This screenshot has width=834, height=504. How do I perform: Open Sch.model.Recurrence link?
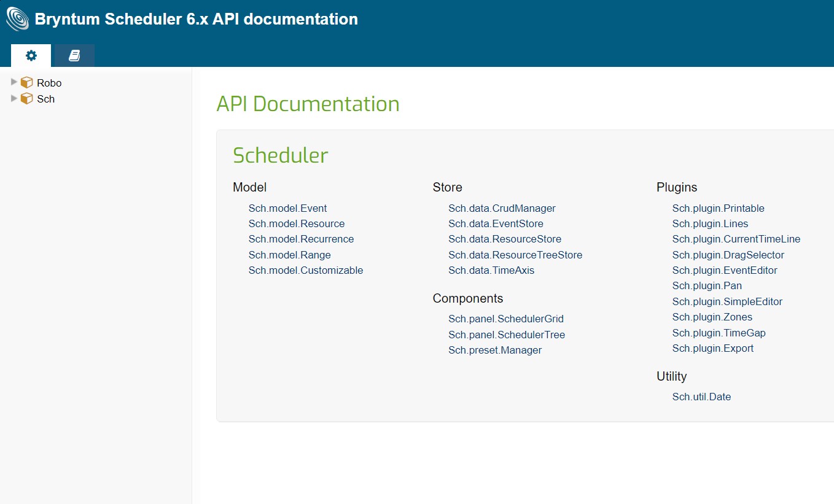coord(301,239)
